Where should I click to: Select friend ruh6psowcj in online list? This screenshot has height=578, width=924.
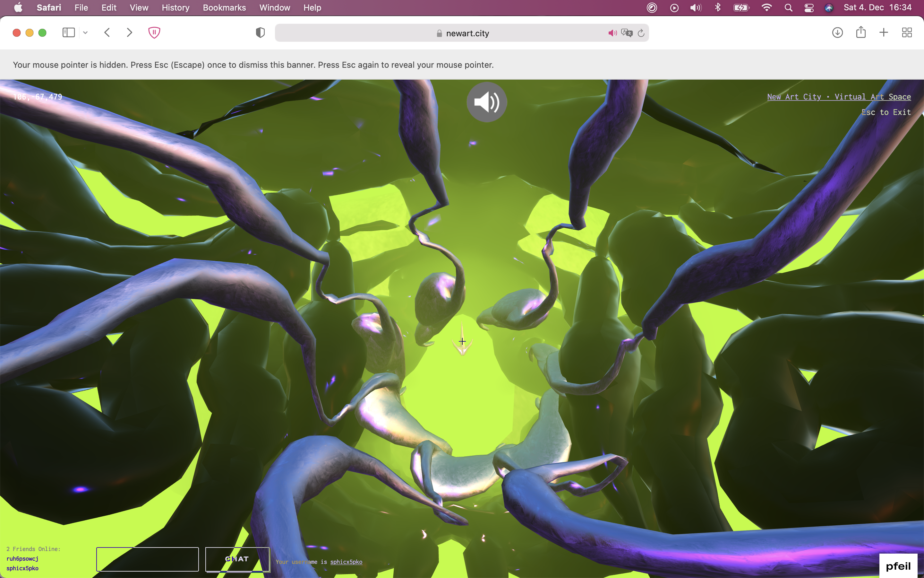[22, 558]
